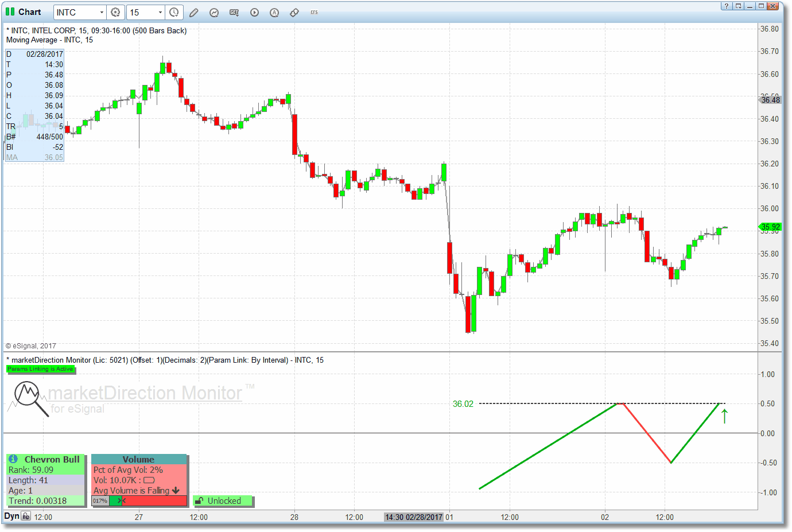Screen dimensions: 792x532
Task: Click the green 35.92 current price label
Action: click(770, 227)
